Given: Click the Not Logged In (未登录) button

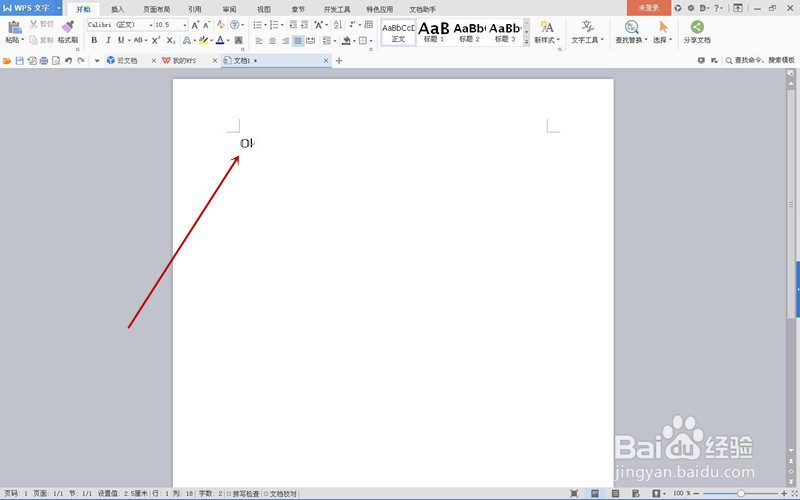Looking at the screenshot, I should [x=648, y=8].
